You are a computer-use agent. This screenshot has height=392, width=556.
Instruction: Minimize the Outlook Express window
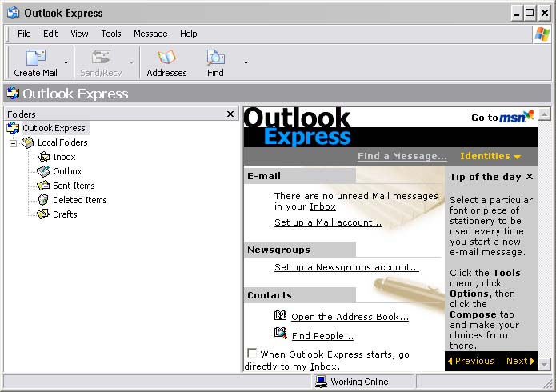[517, 14]
